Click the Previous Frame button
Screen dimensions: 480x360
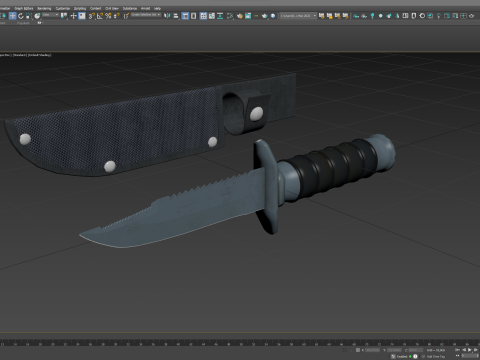tap(464, 350)
